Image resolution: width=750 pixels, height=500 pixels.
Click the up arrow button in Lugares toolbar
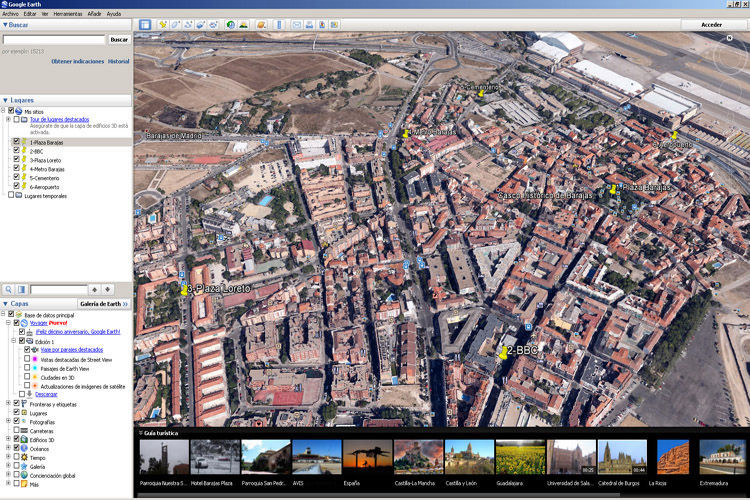click(95, 289)
